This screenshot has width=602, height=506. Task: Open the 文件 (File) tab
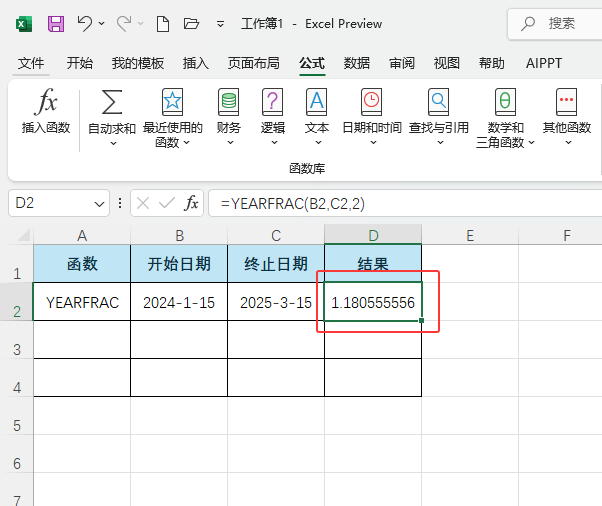tap(31, 63)
